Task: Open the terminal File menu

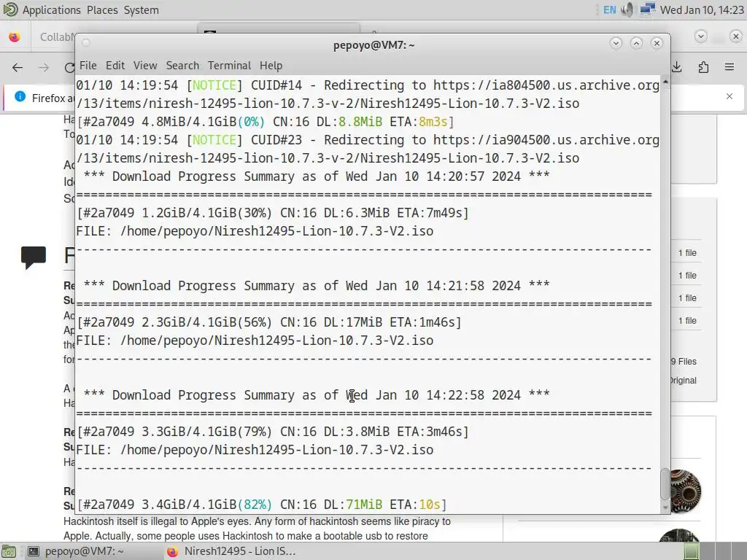Action: [88, 65]
